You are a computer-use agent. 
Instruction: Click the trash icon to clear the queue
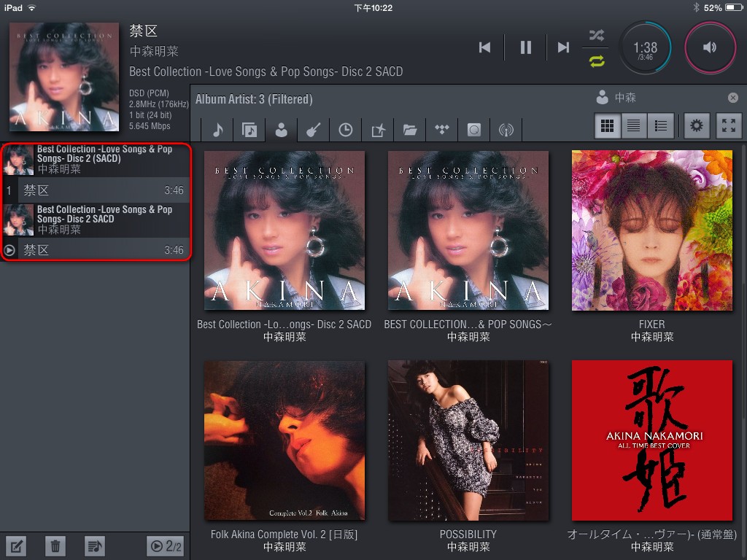coord(55,545)
